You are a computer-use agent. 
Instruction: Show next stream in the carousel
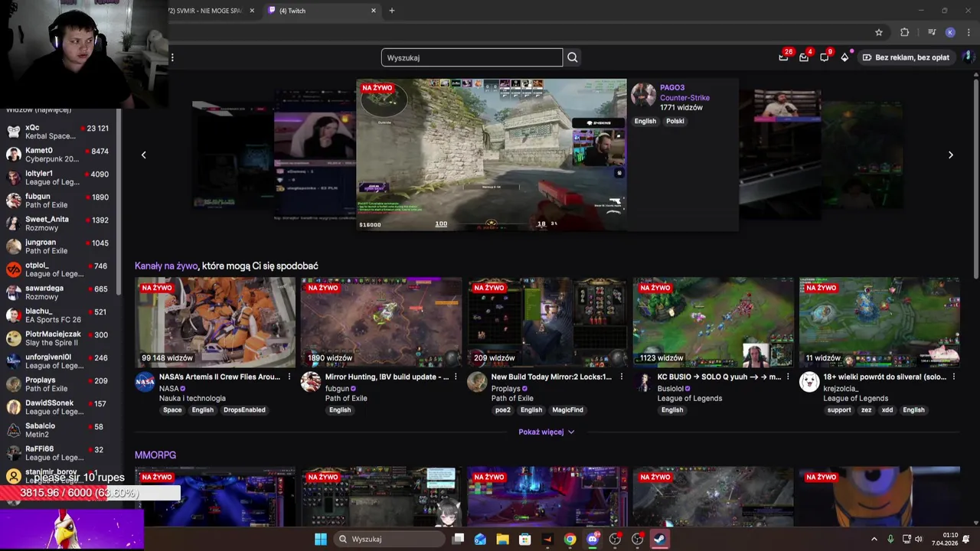pyautogui.click(x=951, y=155)
